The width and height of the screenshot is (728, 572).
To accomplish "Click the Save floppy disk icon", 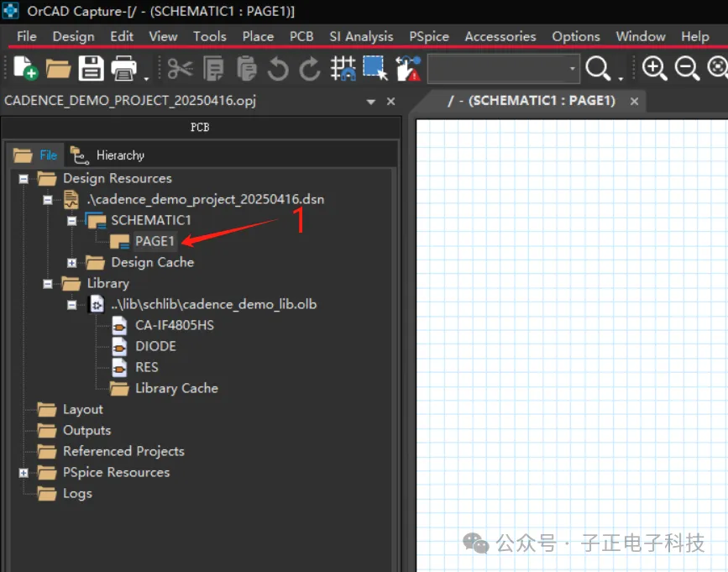I will [x=91, y=68].
